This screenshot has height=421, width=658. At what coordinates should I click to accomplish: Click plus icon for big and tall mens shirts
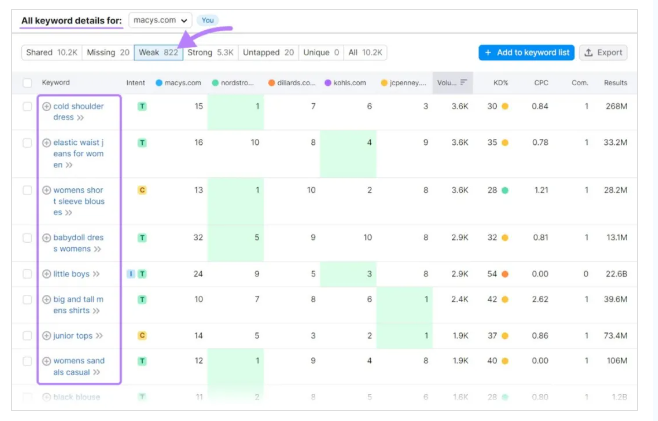47,300
